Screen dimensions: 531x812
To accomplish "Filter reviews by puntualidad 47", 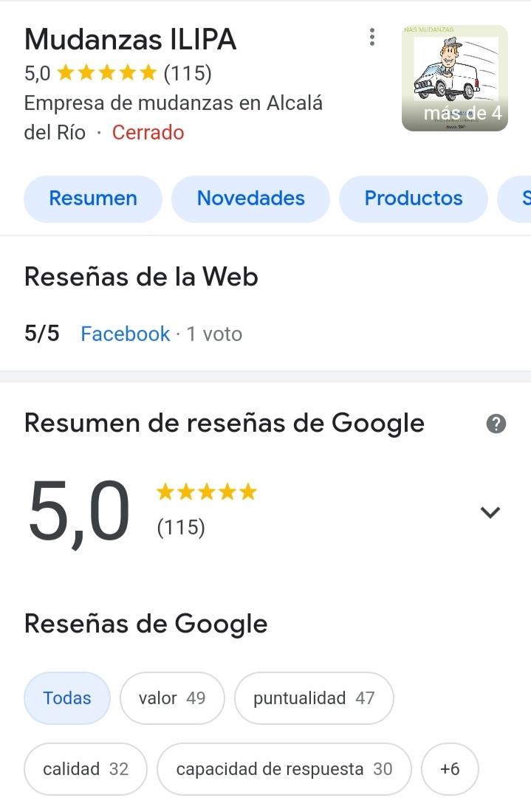I will [x=314, y=698].
